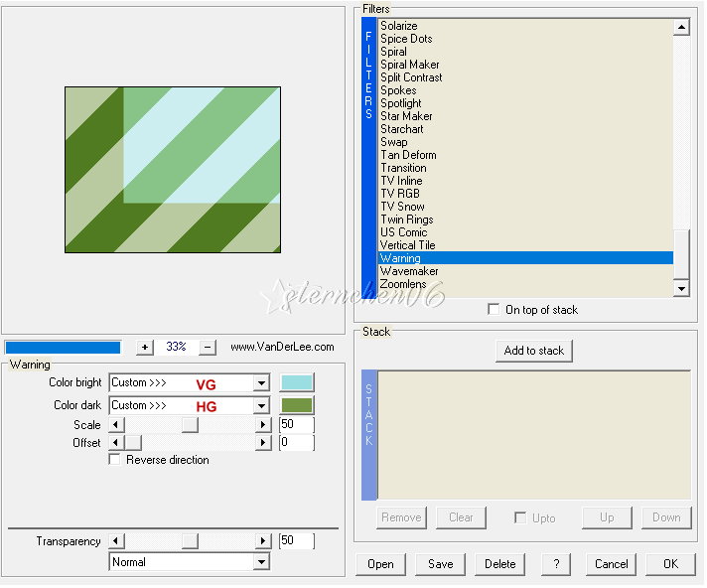707x588 pixels.
Task: Select Wavemaker filter in list
Action: (409, 271)
